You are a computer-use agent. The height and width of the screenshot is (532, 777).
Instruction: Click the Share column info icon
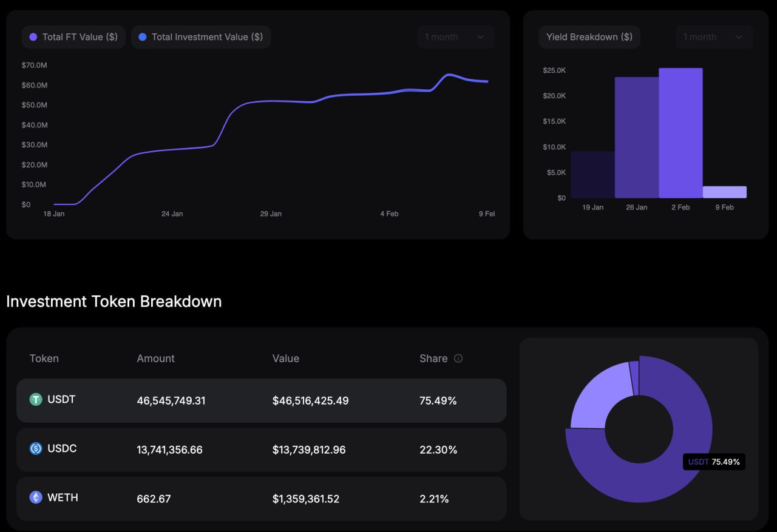tap(458, 359)
